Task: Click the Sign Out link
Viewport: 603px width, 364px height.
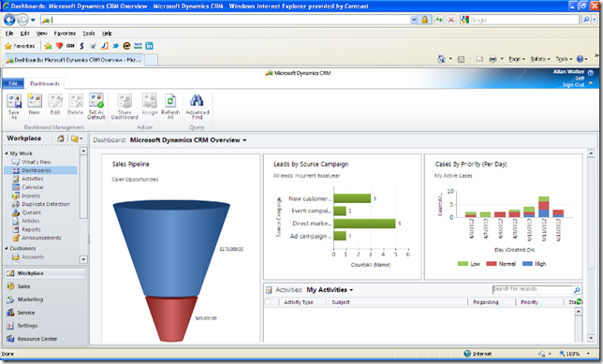Action: pos(573,84)
